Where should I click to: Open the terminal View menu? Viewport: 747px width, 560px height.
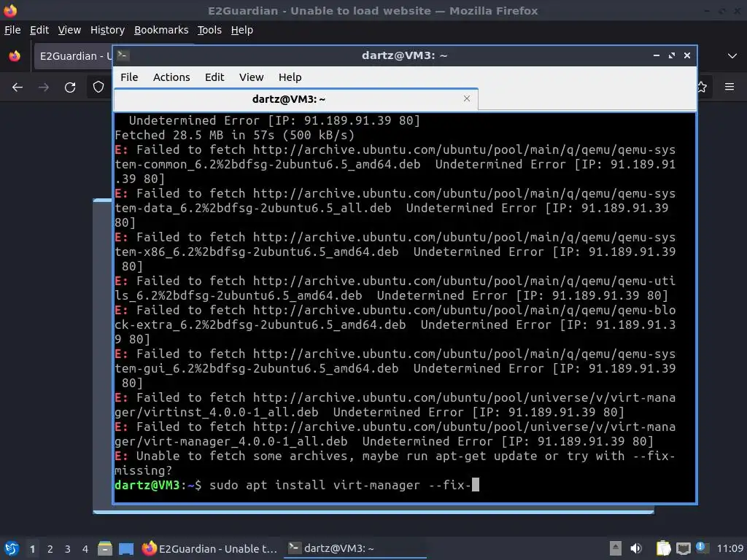click(251, 77)
